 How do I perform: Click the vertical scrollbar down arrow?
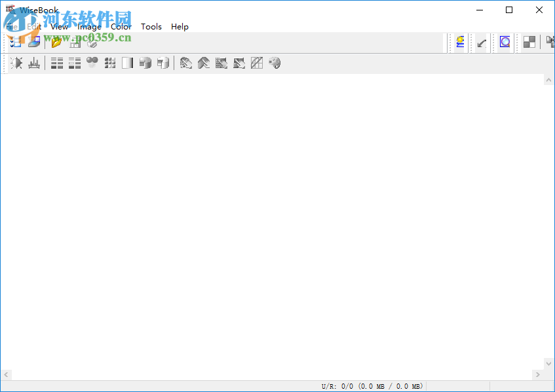pyautogui.click(x=549, y=364)
